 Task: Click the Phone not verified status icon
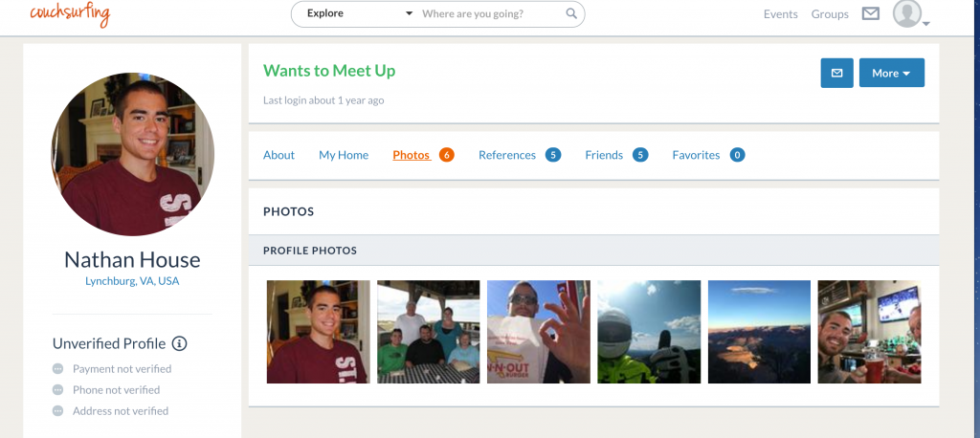point(59,390)
